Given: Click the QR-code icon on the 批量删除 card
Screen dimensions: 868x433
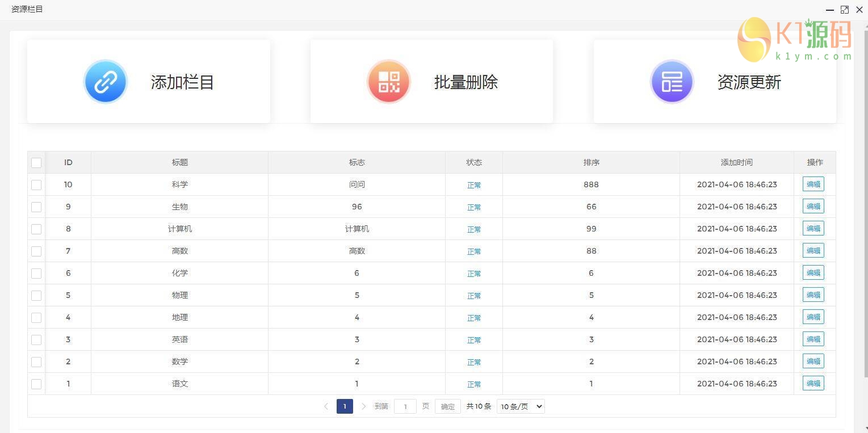Looking at the screenshot, I should tap(388, 81).
